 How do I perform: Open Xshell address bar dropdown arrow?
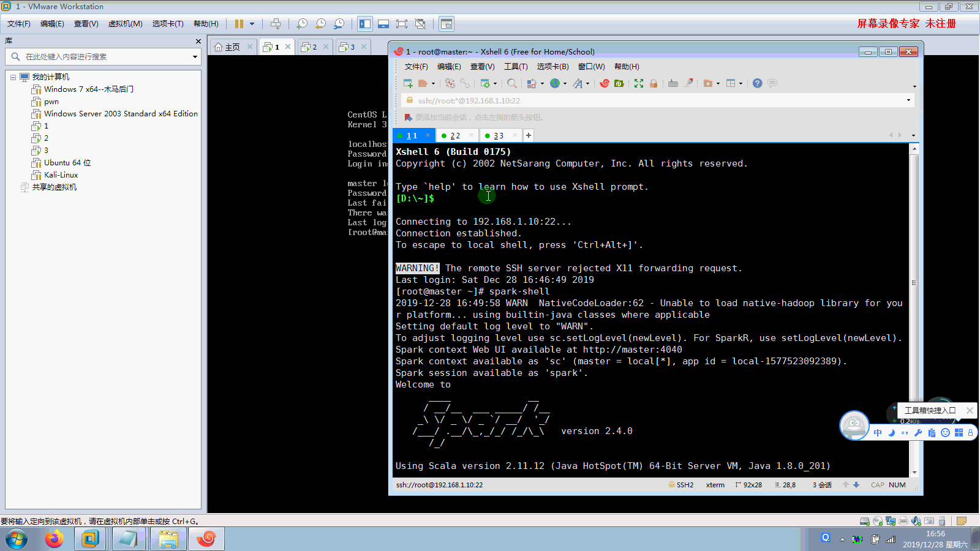pyautogui.click(x=908, y=100)
